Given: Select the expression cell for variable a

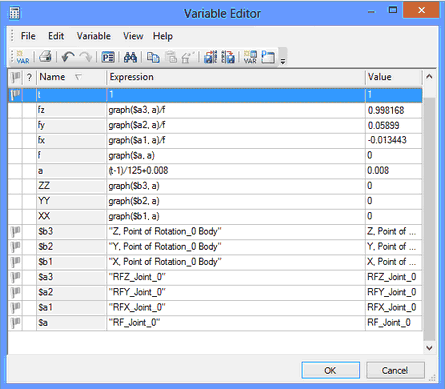Looking at the screenshot, I should point(236,171).
